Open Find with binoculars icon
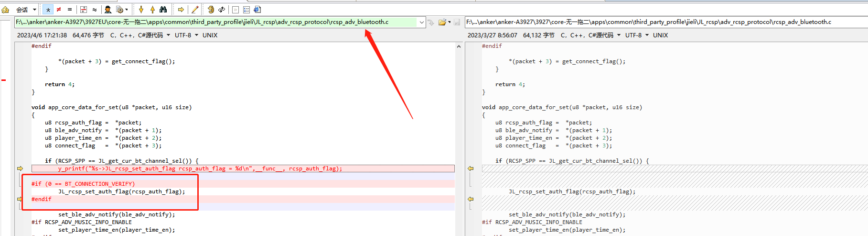This screenshot has width=868, height=236. pos(163,10)
